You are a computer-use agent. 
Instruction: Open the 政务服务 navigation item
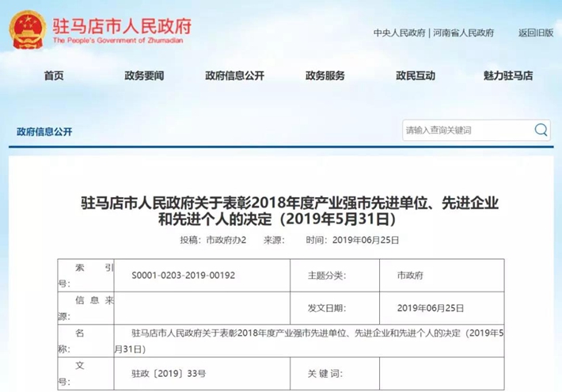[325, 75]
